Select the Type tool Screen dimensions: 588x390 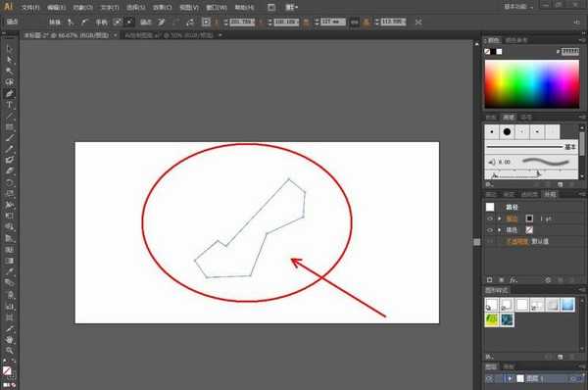[x=10, y=105]
